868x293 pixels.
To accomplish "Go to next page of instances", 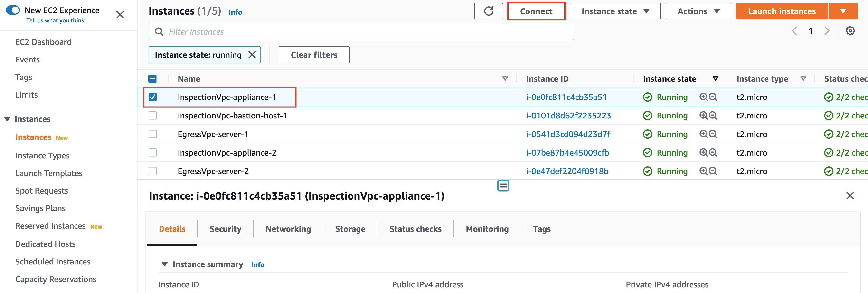I will coord(827,31).
